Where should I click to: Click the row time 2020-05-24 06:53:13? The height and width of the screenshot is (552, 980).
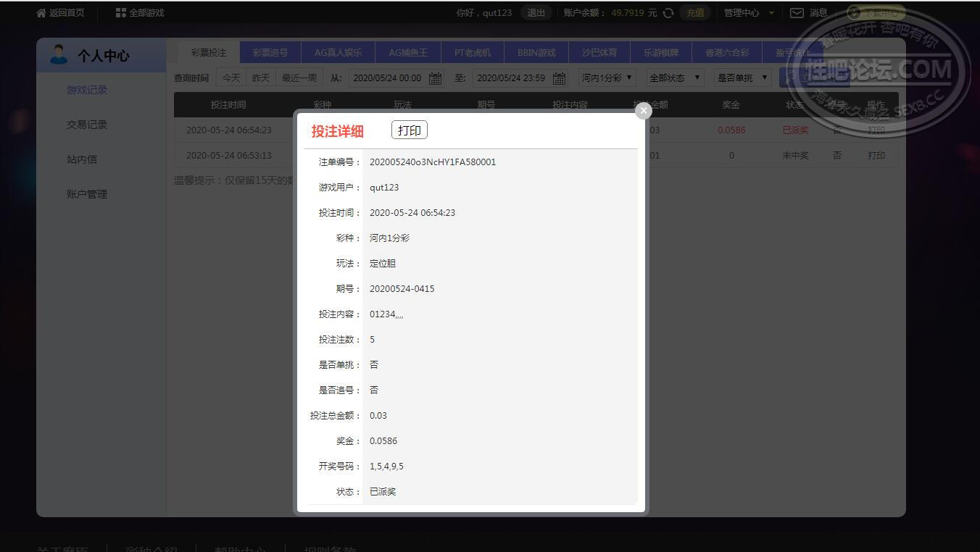[229, 155]
